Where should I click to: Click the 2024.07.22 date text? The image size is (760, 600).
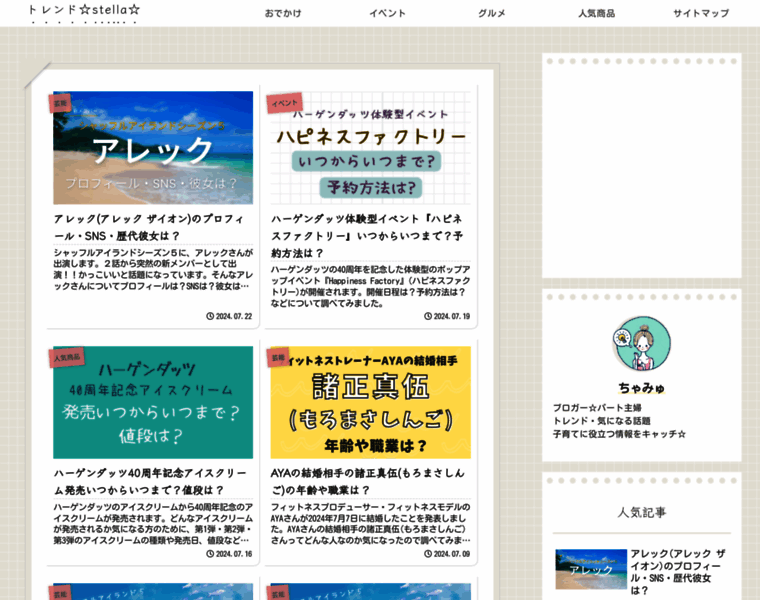point(234,316)
